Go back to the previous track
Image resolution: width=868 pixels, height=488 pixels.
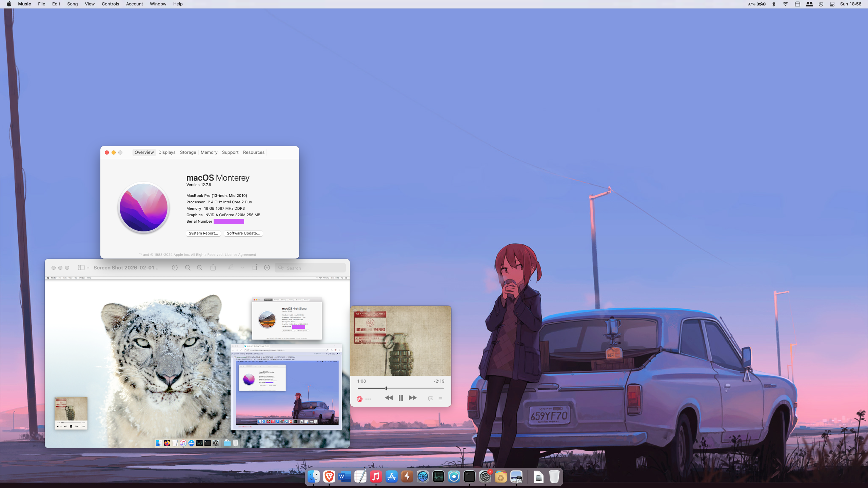point(389,398)
